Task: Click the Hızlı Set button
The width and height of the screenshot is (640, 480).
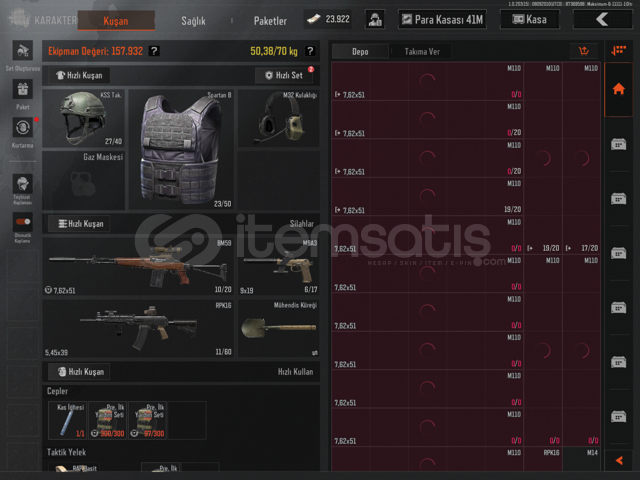Action: pyautogui.click(x=284, y=75)
